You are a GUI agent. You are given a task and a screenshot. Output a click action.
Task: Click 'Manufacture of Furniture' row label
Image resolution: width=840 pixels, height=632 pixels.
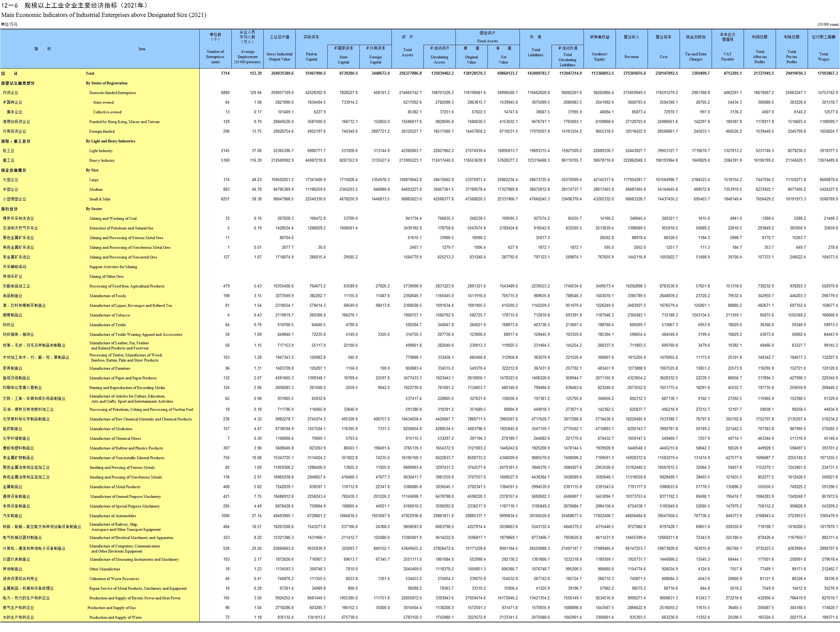pyautogui.click(x=110, y=368)
